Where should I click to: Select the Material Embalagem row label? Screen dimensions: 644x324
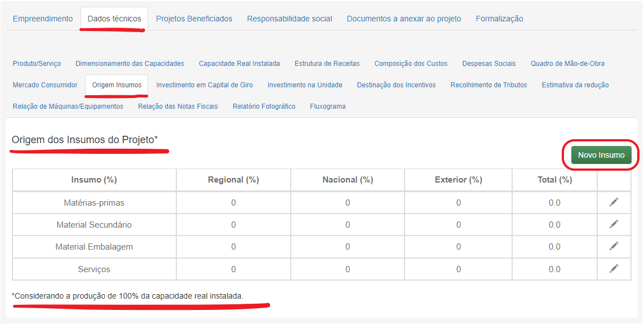coord(94,247)
